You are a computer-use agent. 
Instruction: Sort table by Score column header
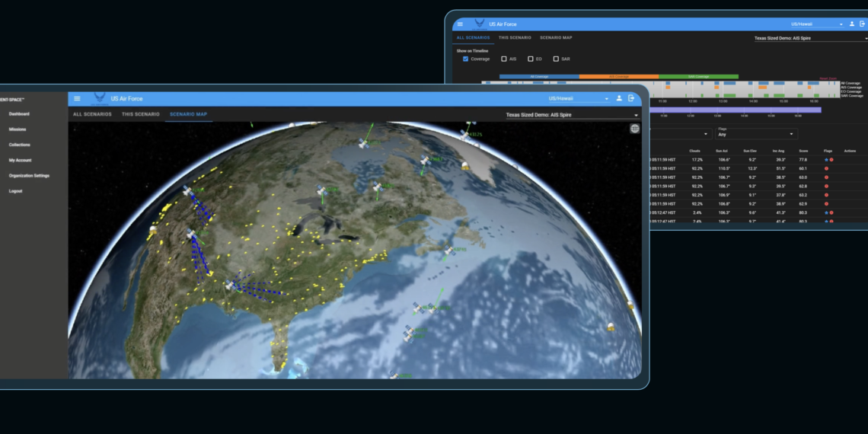(x=803, y=151)
